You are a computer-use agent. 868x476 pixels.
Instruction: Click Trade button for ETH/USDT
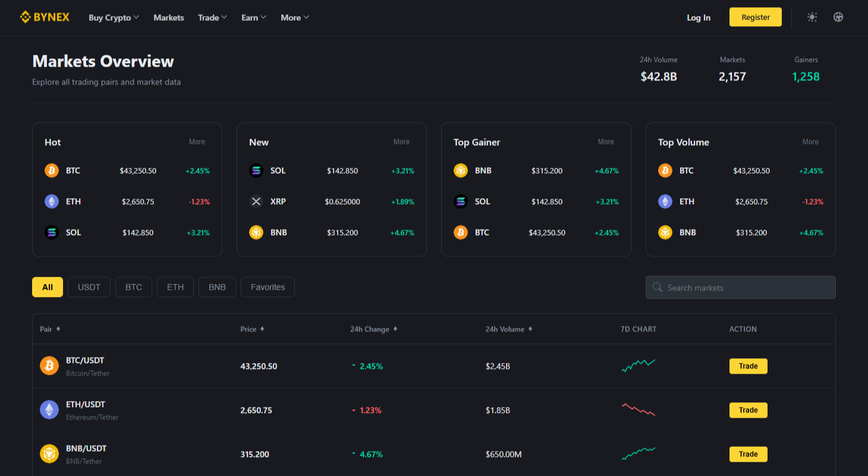pyautogui.click(x=748, y=410)
